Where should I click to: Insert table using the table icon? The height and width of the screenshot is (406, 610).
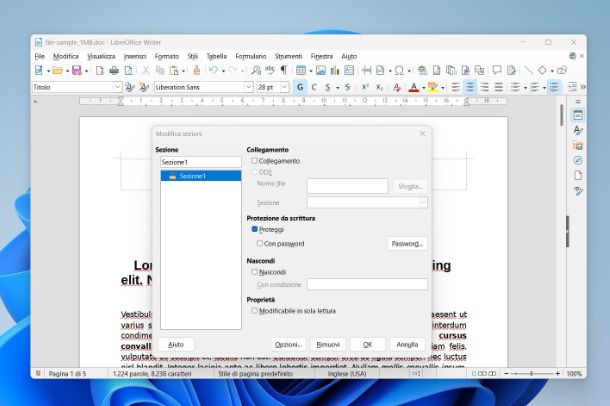click(301, 70)
